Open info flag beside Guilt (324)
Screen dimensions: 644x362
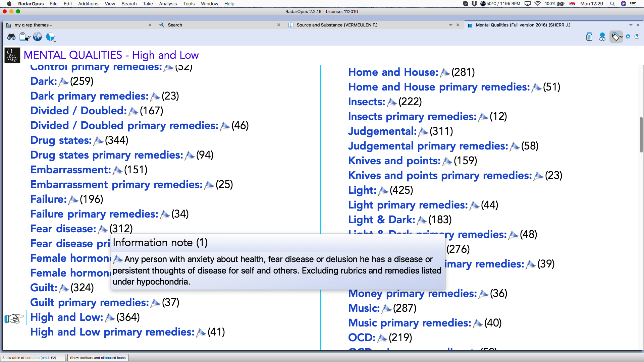pos(64,288)
